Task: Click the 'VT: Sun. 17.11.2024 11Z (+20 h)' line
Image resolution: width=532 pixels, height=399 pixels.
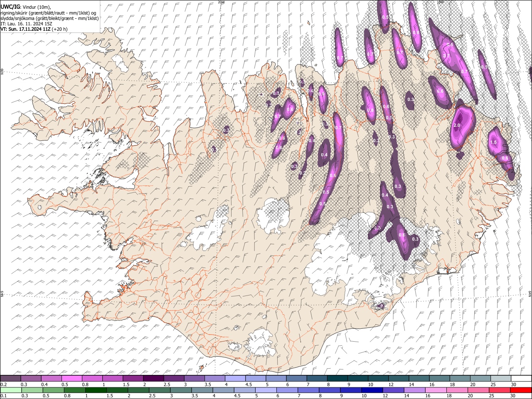Action: click(x=34, y=29)
